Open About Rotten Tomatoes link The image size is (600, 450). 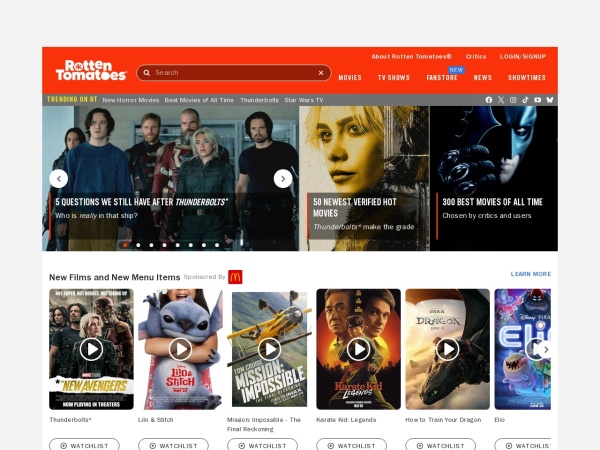[x=411, y=57]
